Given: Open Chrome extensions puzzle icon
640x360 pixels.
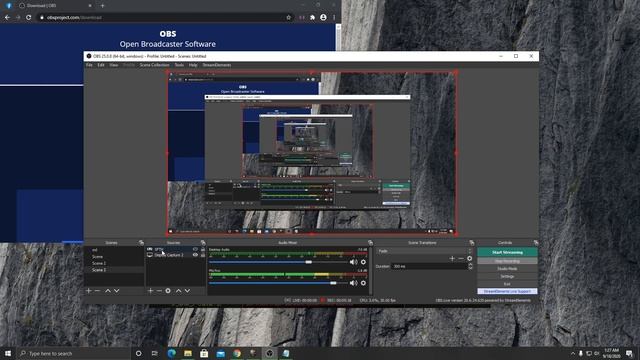Looking at the screenshot, I should (x=313, y=18).
